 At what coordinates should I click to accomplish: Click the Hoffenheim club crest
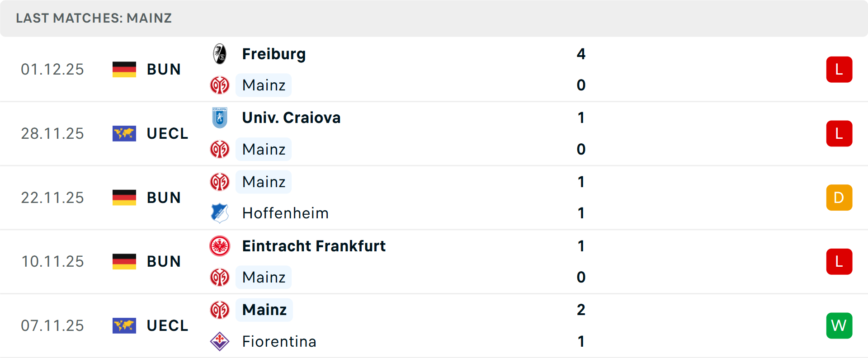[220, 213]
